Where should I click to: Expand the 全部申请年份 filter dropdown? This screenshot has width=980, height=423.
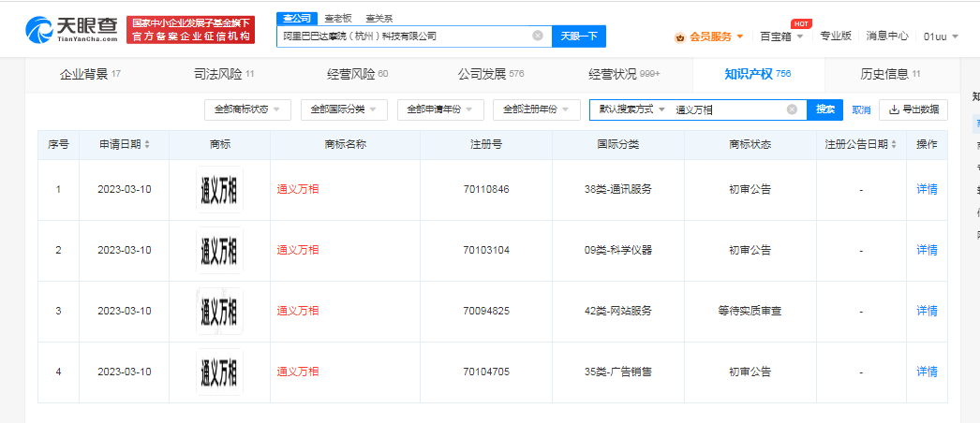click(x=440, y=109)
